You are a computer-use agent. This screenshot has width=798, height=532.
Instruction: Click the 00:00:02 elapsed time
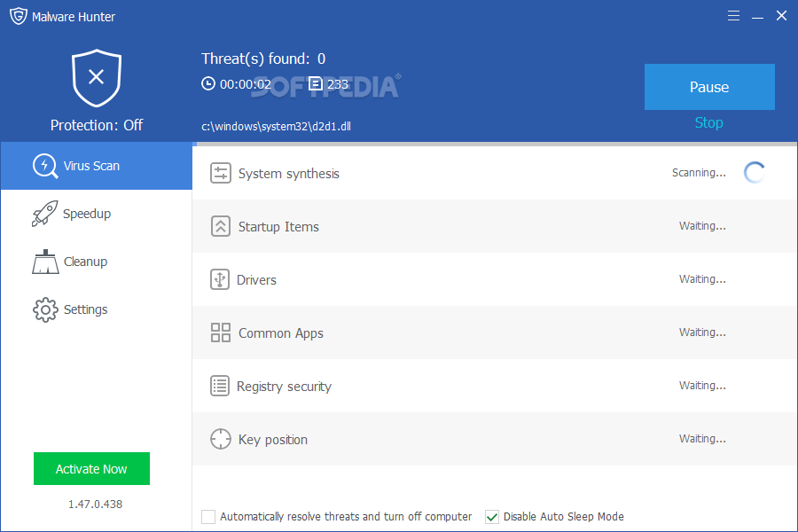tap(246, 84)
